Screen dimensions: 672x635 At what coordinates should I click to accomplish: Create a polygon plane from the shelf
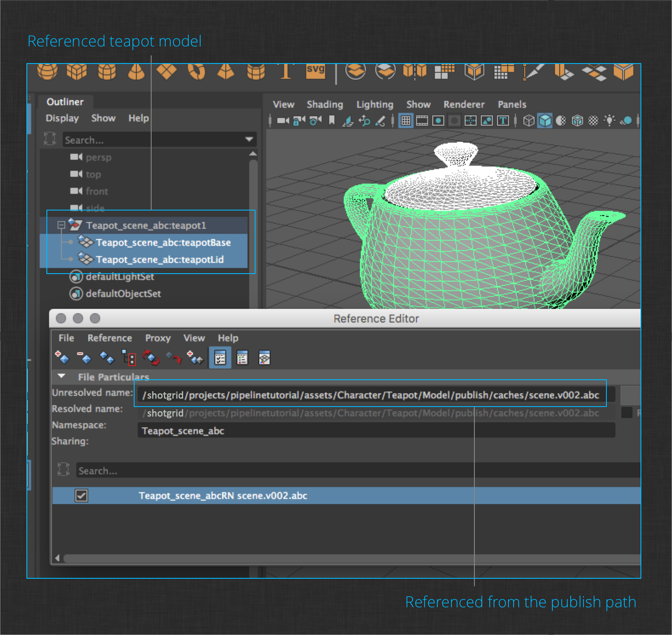point(167,71)
